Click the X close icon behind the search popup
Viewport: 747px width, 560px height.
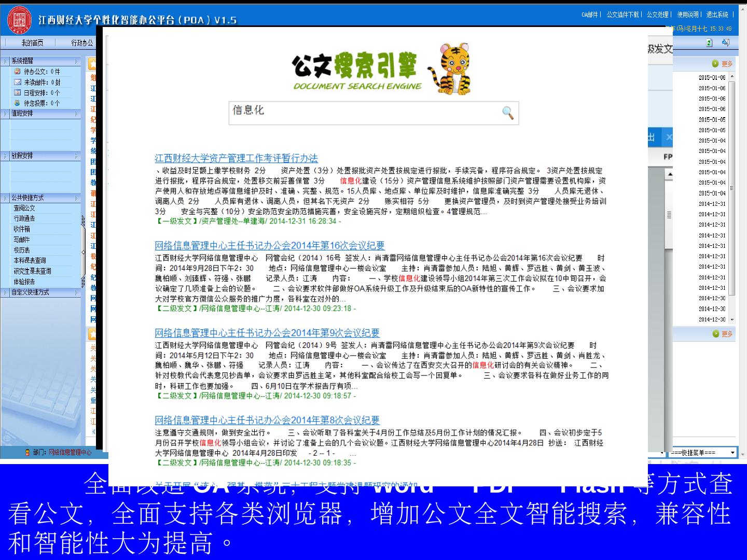[669, 137]
